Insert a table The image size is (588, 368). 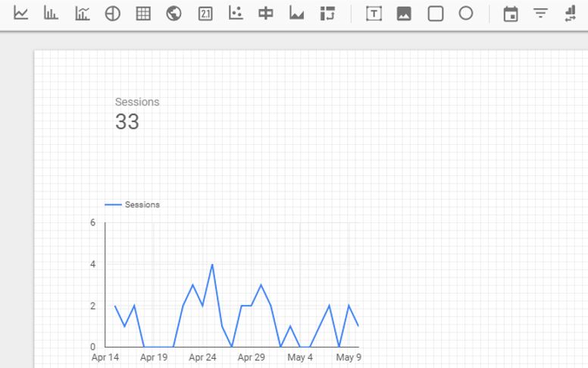(x=143, y=14)
